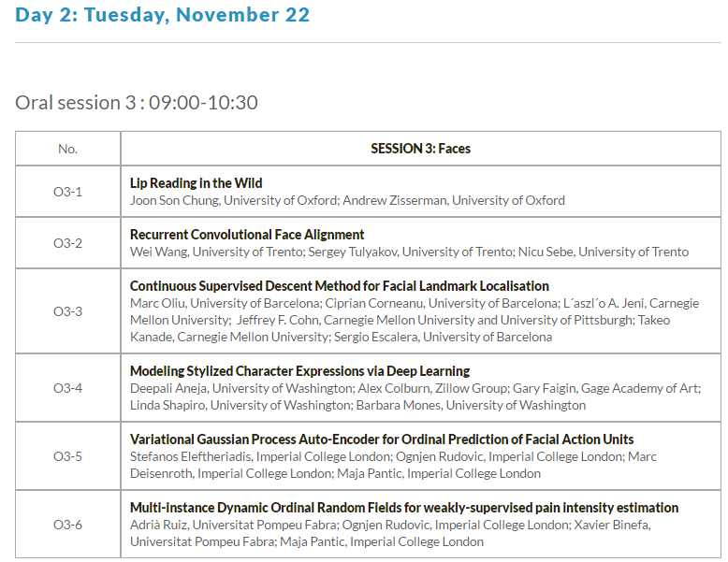The image size is (728, 562).
Task: Open 'Continuous Supervised Descent Method' paper title
Action: click(339, 286)
